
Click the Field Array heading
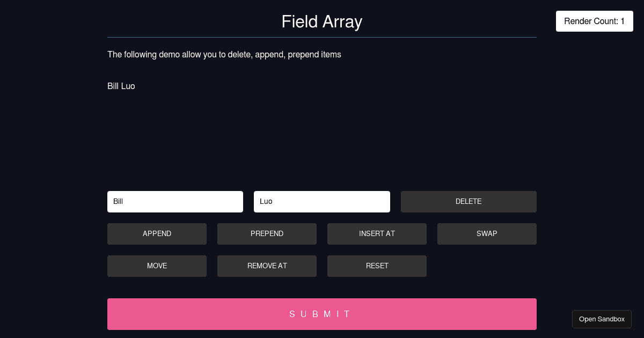point(322,21)
